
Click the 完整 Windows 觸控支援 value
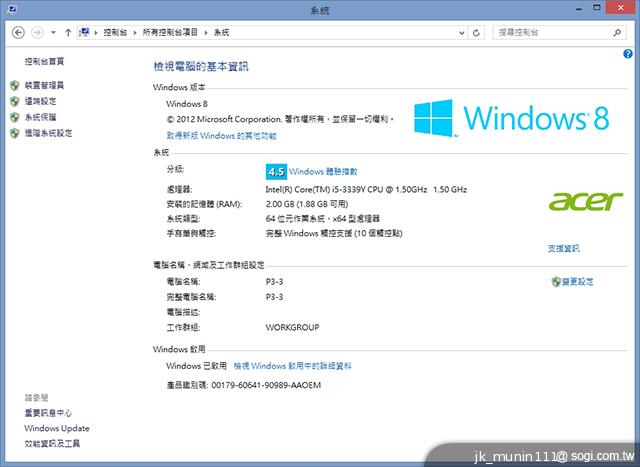point(334,234)
